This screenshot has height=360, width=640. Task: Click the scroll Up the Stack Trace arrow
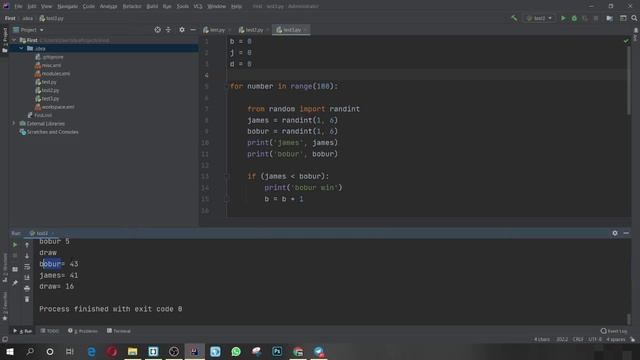coord(27,245)
